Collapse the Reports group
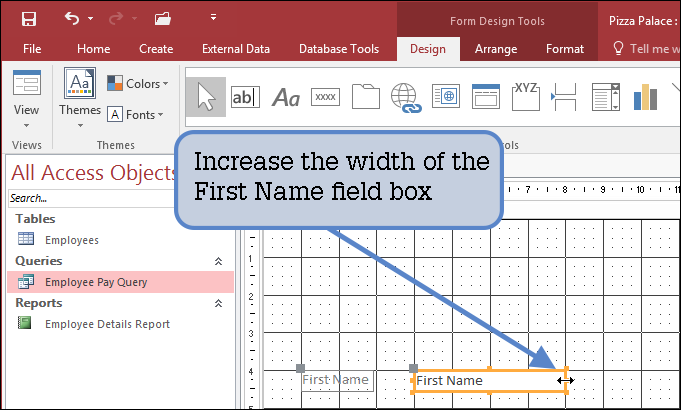This screenshot has height=410, width=681. pos(218,303)
